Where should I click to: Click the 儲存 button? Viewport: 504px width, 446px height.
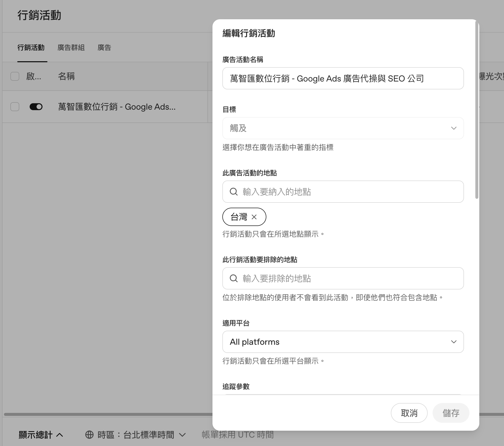coord(451,413)
